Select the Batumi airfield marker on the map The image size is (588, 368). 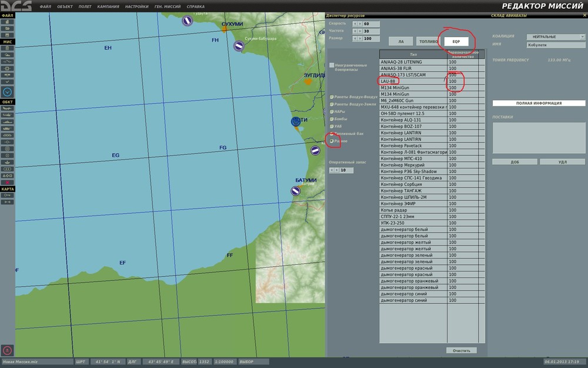[296, 190]
